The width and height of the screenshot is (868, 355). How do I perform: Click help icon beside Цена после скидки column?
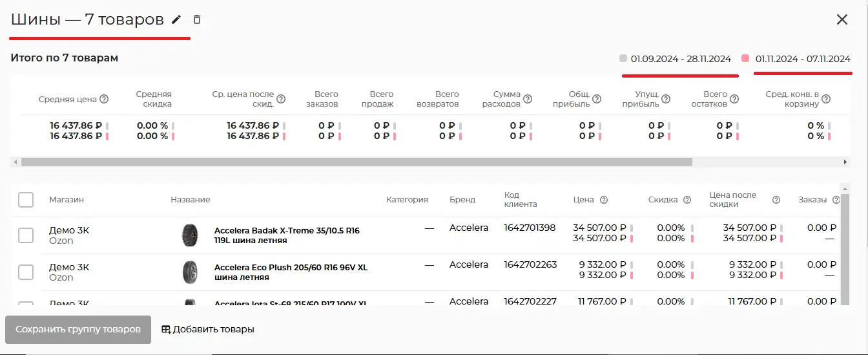[x=776, y=200]
